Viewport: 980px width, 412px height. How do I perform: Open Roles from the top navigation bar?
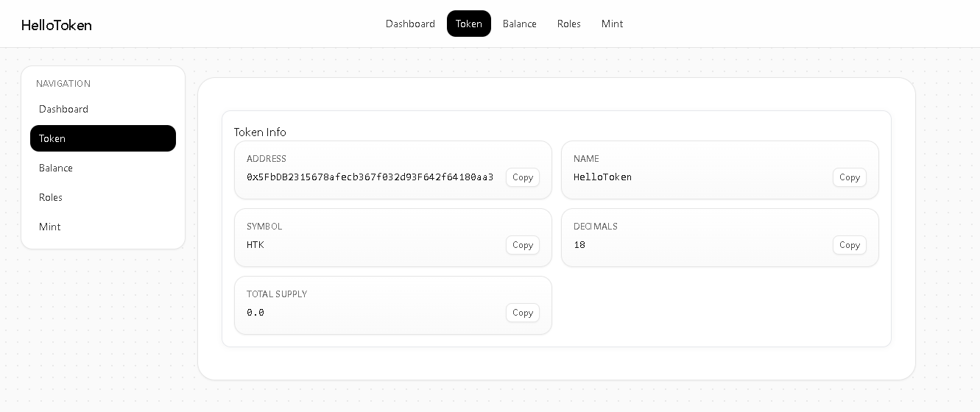(568, 24)
